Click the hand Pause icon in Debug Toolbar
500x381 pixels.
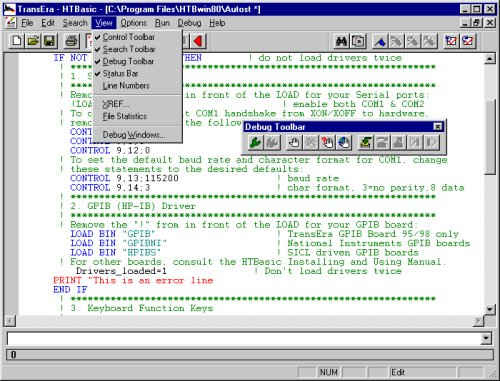(x=294, y=142)
